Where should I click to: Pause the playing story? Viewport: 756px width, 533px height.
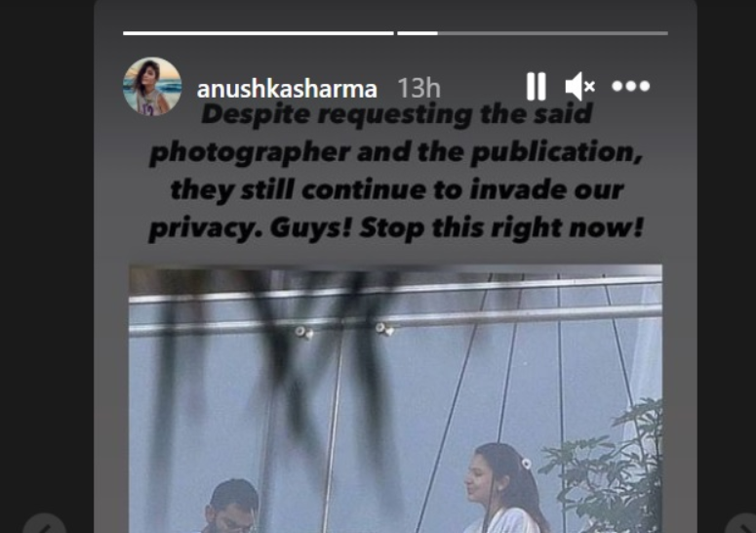coord(536,86)
